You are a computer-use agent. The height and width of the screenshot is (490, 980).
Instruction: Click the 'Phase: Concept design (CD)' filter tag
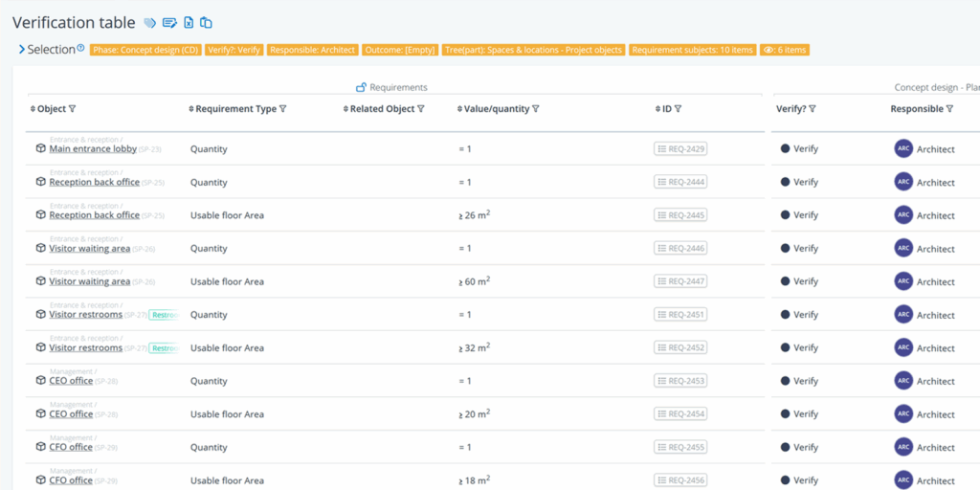point(145,50)
